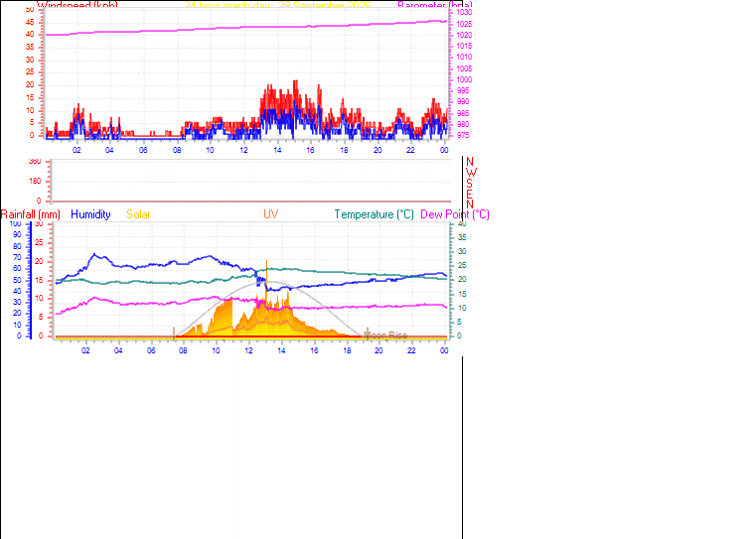
Task: Click the 35 value on teal temperature axis
Action: tap(462, 237)
